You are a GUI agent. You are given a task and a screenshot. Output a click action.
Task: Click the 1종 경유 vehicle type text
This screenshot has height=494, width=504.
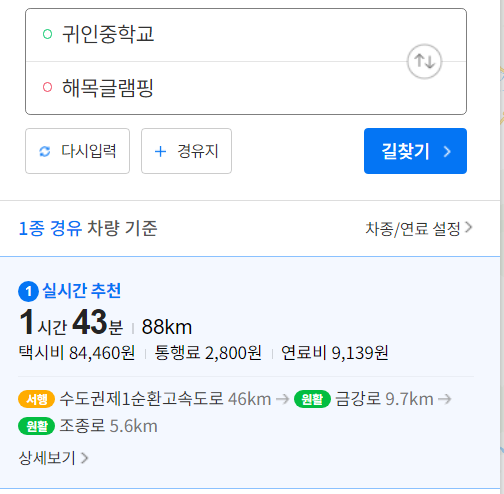click(x=50, y=229)
